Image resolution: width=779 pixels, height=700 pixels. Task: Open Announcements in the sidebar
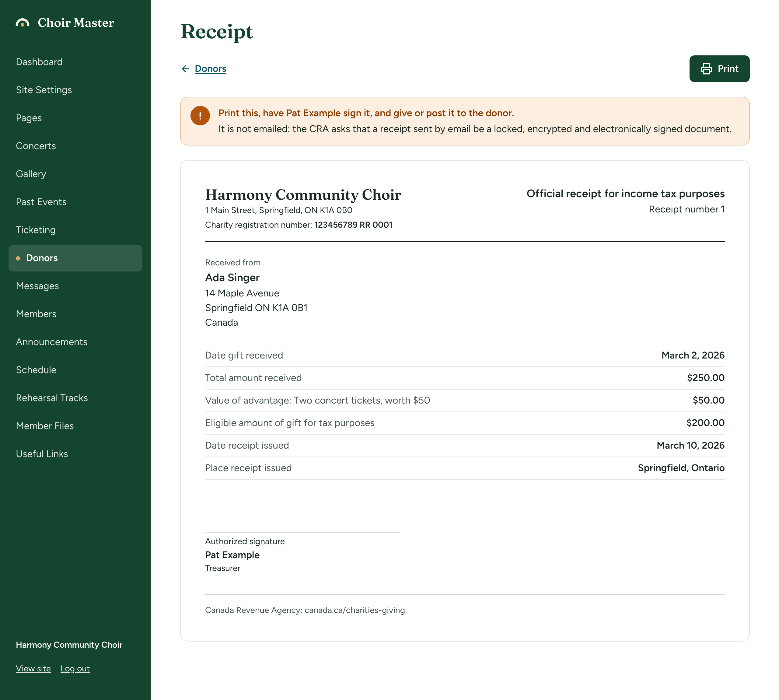tap(75, 342)
